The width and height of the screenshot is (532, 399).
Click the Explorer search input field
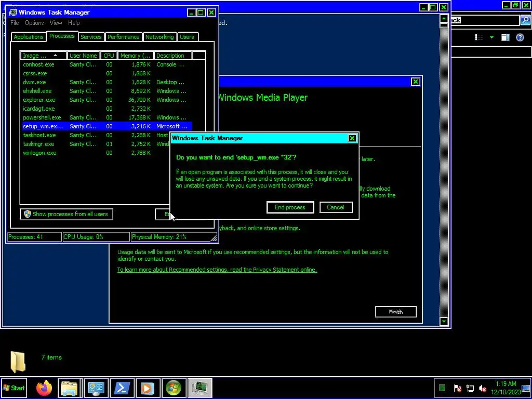pos(485,20)
